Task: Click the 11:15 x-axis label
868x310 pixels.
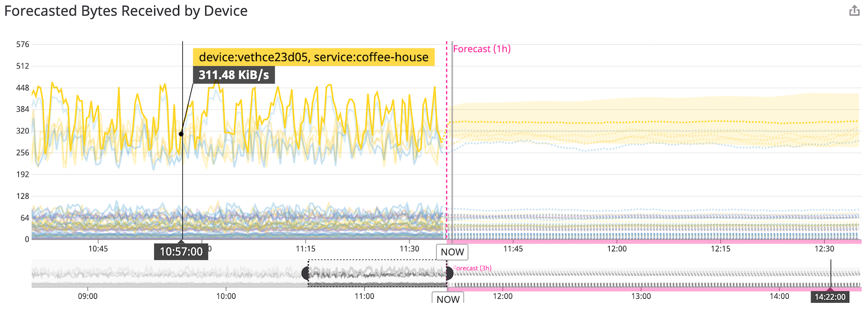Action: 305,249
